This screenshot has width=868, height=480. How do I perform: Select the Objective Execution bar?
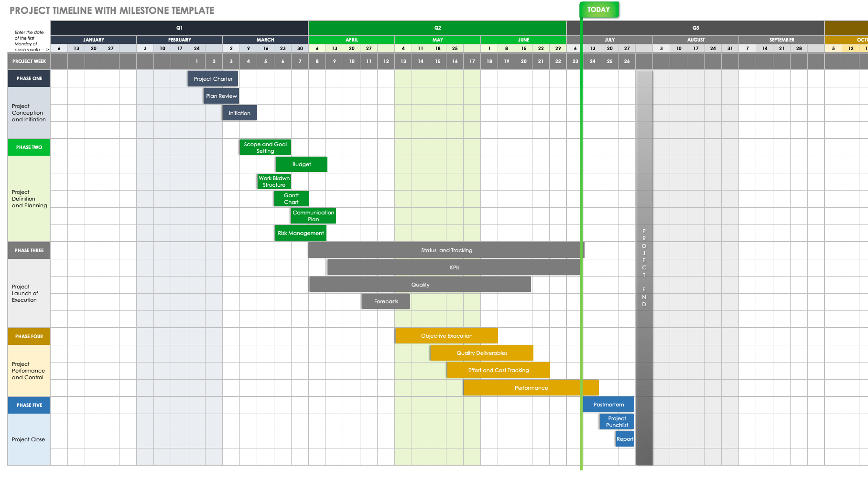pyautogui.click(x=446, y=335)
